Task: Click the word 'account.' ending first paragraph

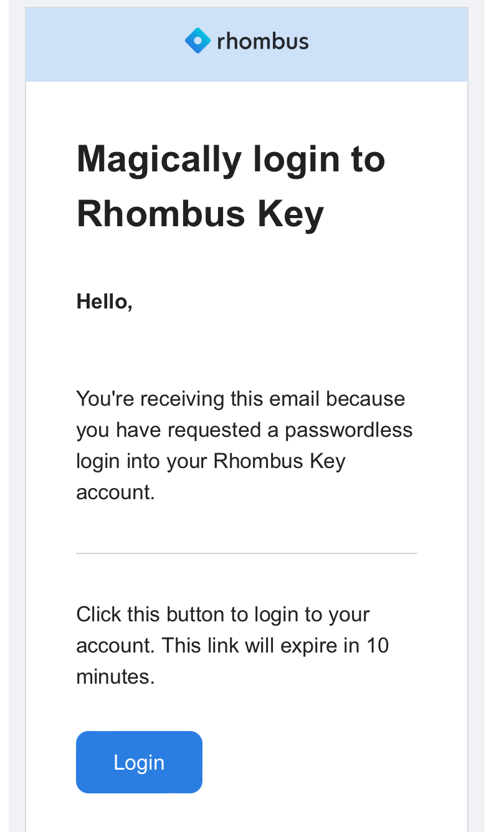Action: point(115,492)
